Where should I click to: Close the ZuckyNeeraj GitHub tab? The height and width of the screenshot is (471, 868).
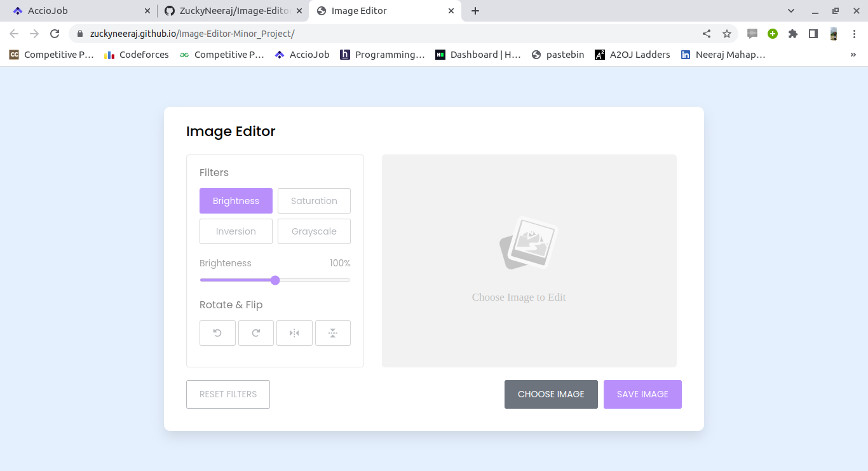point(300,11)
